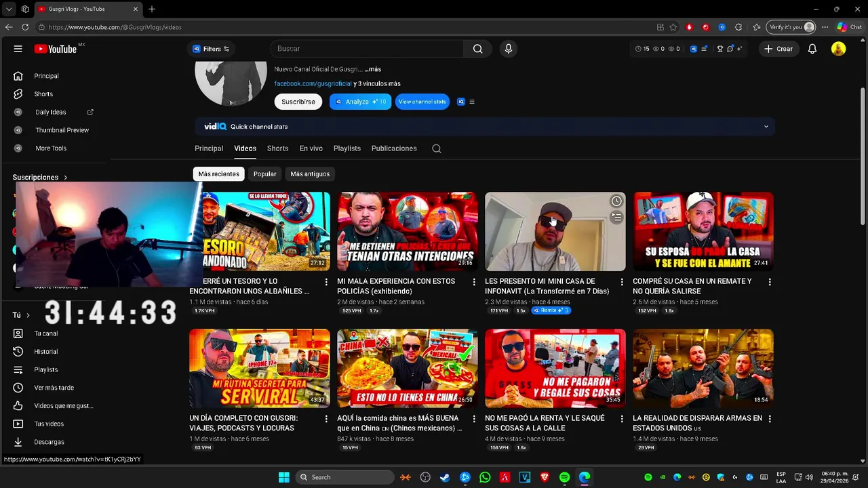Open the notifications bell
Image resolution: width=868 pixels, height=488 pixels.
pos(812,49)
